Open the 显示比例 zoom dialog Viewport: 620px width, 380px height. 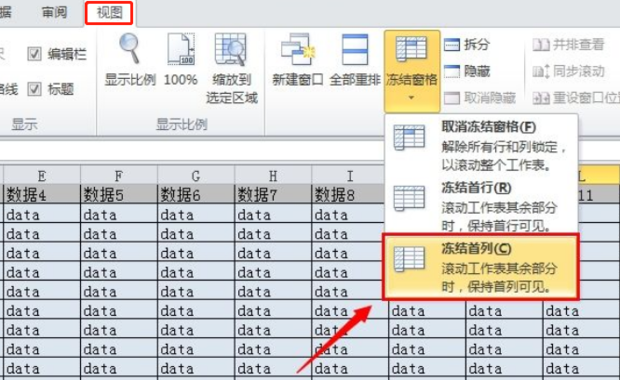click(130, 60)
